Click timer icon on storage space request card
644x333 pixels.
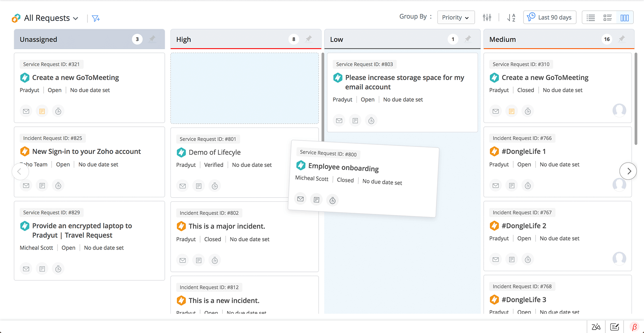point(371,121)
